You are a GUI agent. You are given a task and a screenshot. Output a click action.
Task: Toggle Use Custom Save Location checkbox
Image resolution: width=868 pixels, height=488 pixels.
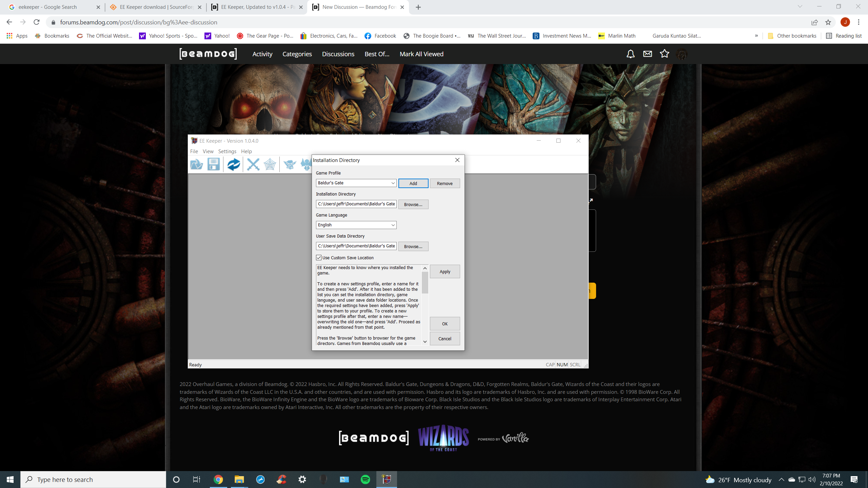click(x=319, y=258)
